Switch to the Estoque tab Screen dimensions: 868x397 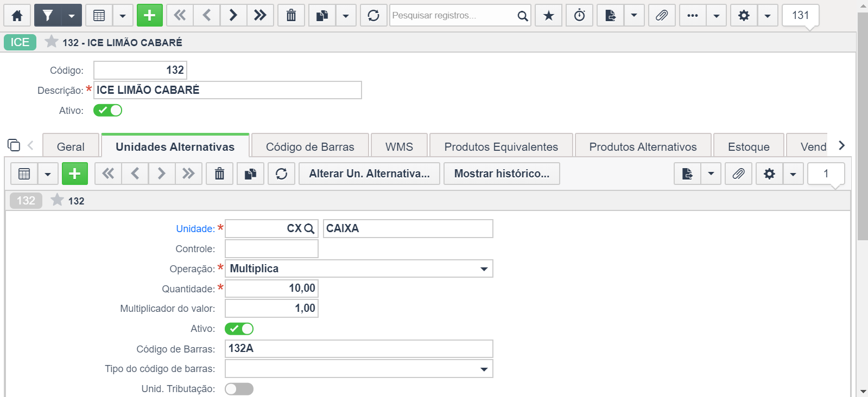[749, 146]
